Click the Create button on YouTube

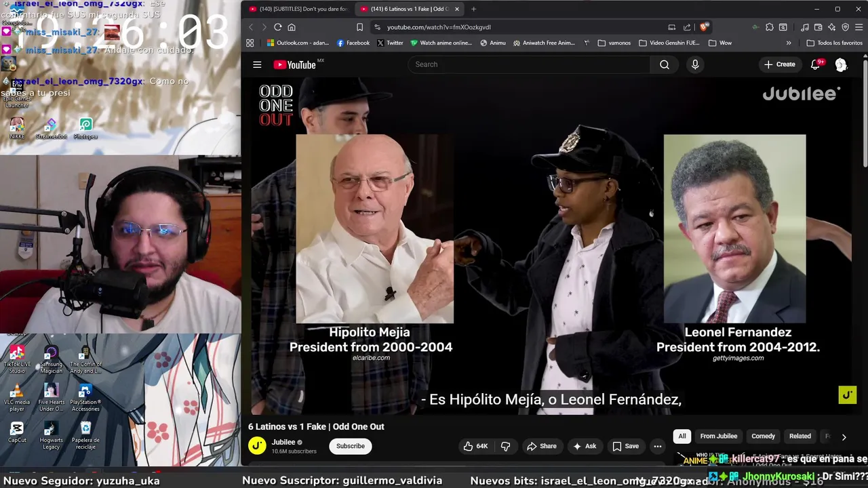pos(780,64)
